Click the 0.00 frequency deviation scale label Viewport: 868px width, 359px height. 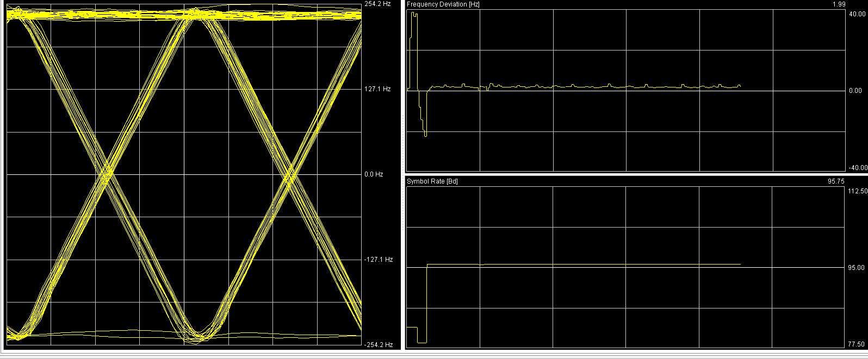click(855, 91)
